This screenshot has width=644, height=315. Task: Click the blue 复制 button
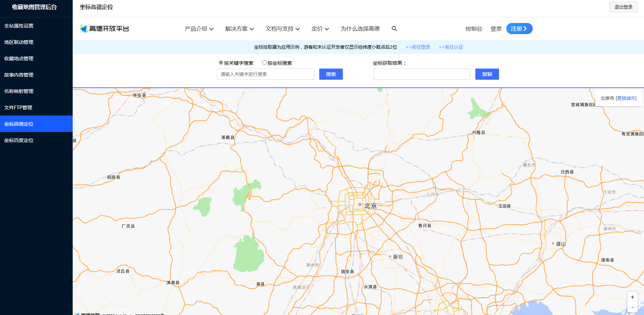pyautogui.click(x=487, y=74)
